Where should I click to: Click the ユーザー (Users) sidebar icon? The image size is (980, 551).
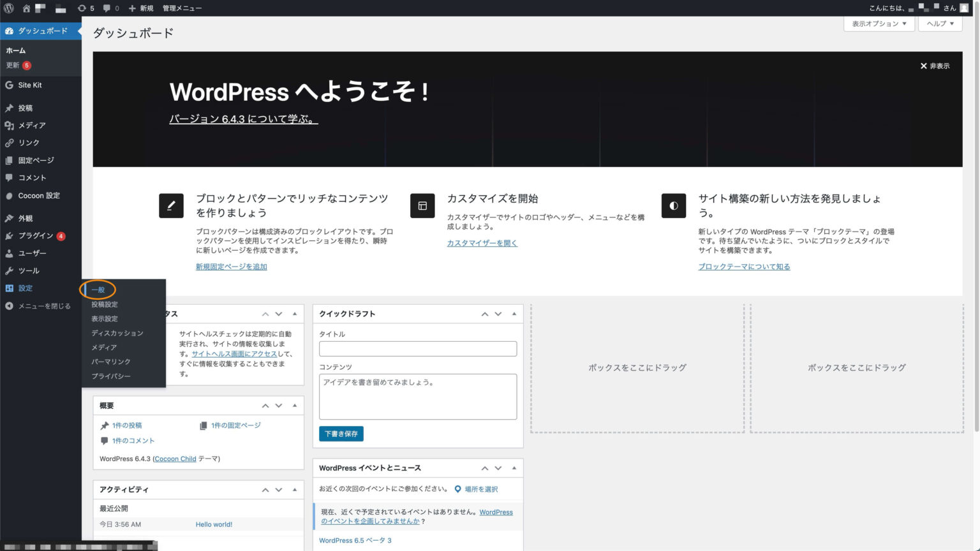pos(9,253)
